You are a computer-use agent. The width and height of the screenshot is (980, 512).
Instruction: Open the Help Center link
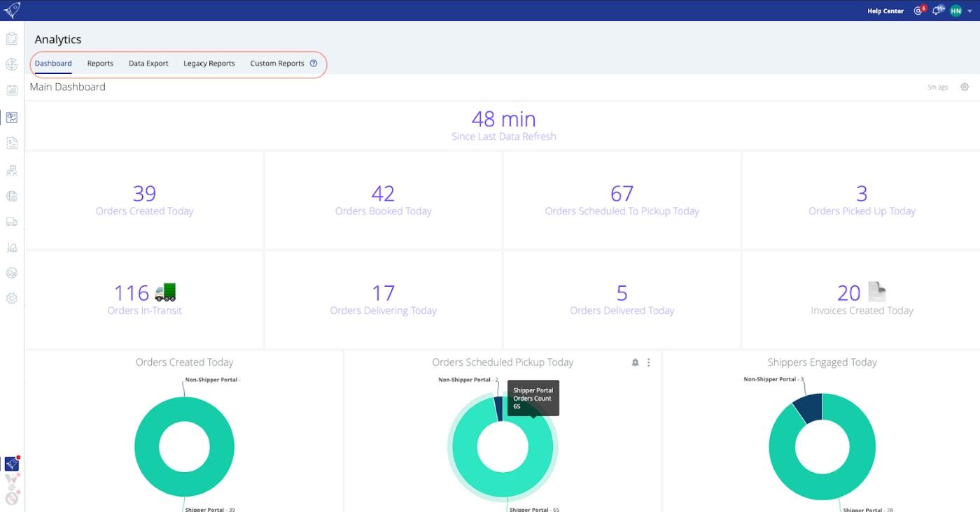885,11
